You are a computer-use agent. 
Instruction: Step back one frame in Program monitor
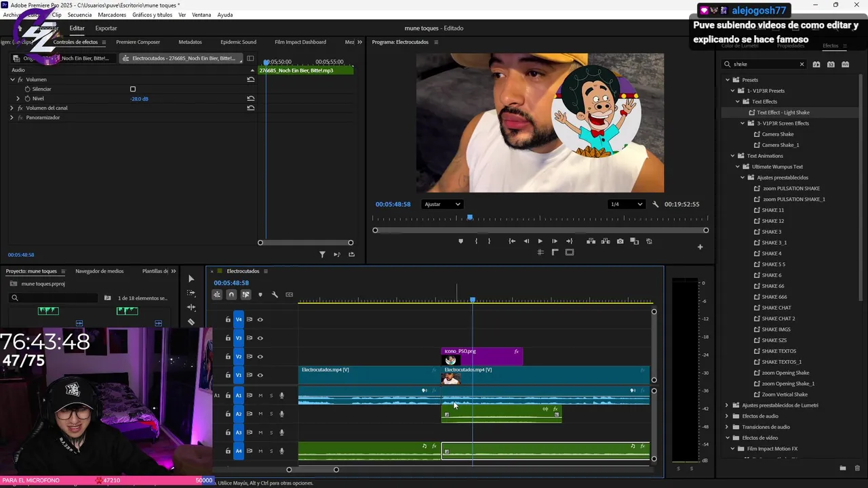pyautogui.click(x=526, y=241)
